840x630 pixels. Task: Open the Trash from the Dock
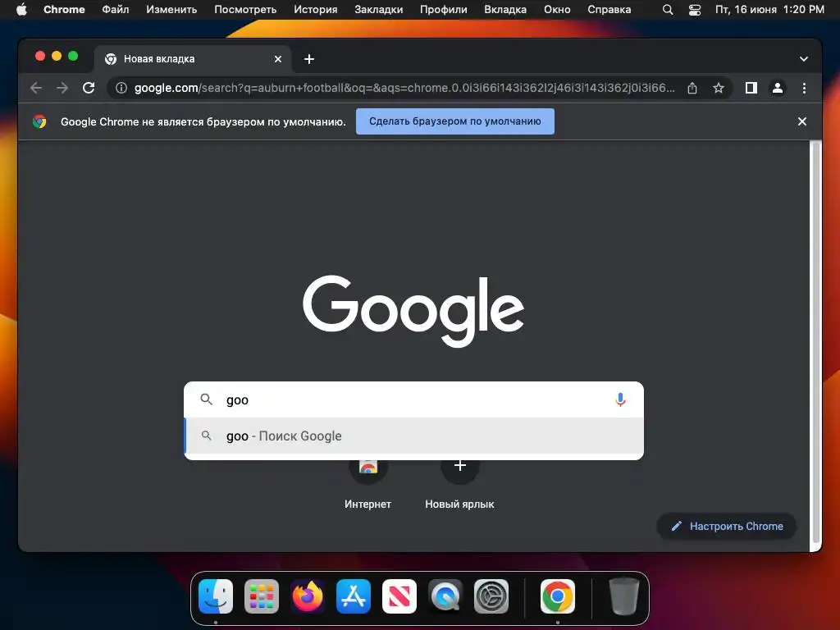click(624, 596)
